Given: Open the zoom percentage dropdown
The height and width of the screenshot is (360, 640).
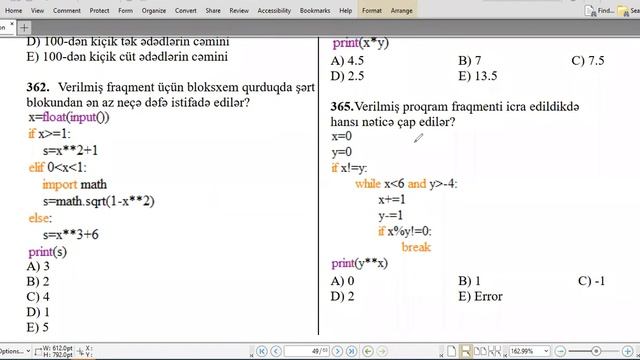Looking at the screenshot, I should point(546,351).
